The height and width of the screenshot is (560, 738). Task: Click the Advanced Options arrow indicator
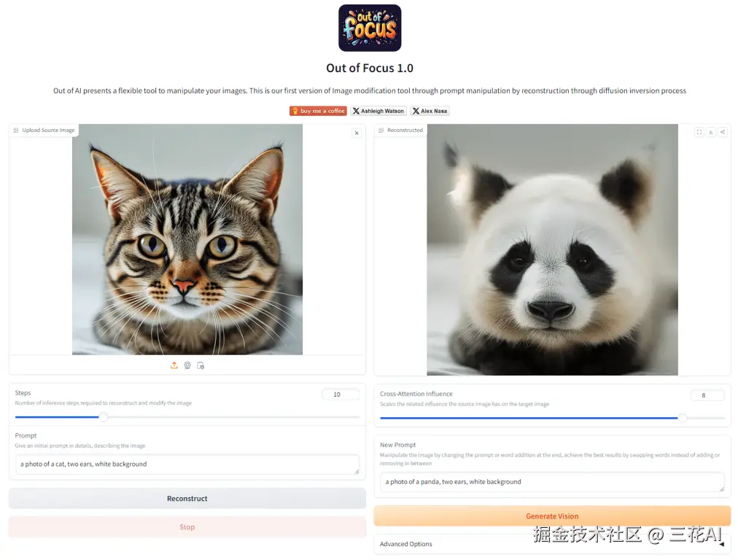(721, 545)
